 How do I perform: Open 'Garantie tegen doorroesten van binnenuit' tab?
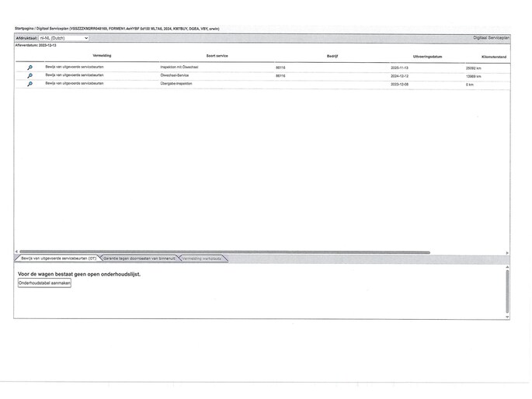point(140,258)
